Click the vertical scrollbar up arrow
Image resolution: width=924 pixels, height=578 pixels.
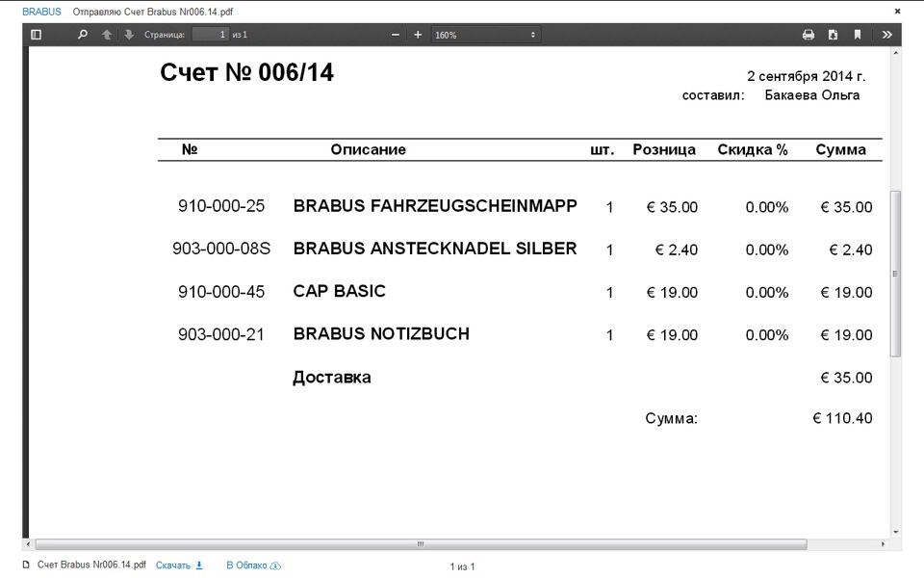896,53
